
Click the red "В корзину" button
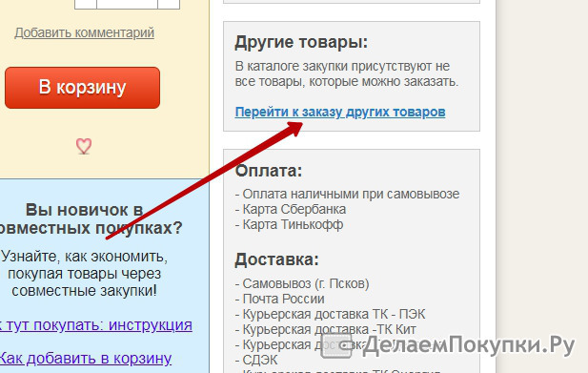pyautogui.click(x=83, y=88)
